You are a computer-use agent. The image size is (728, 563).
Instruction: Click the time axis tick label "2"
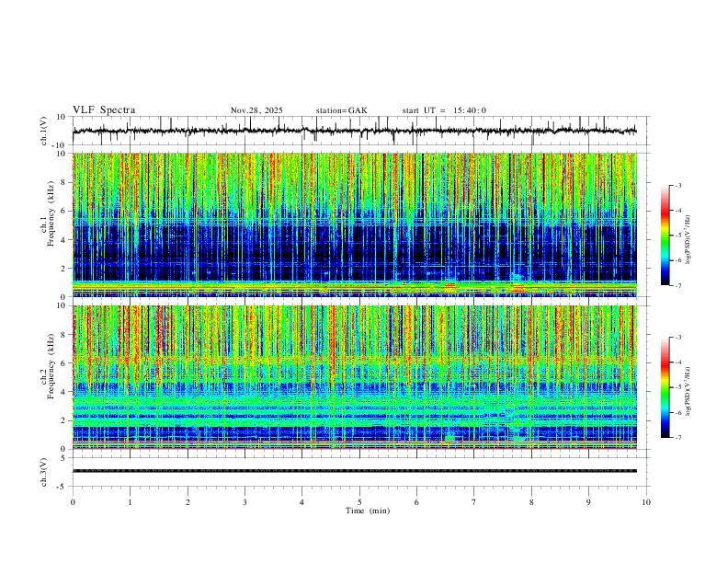point(188,502)
